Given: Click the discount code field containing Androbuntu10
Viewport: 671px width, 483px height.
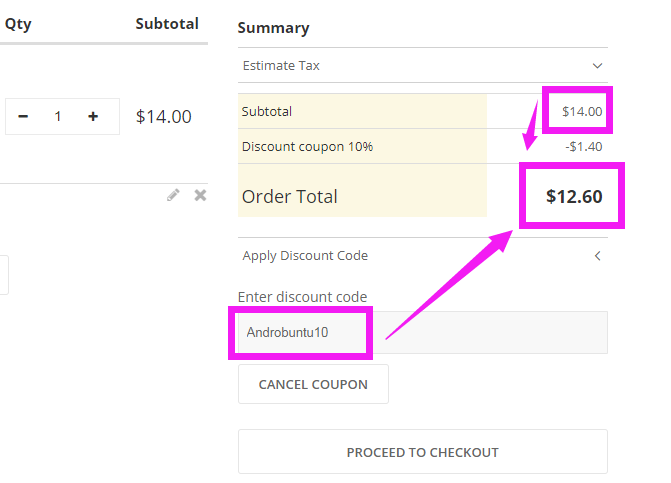Looking at the screenshot, I should coord(422,333).
